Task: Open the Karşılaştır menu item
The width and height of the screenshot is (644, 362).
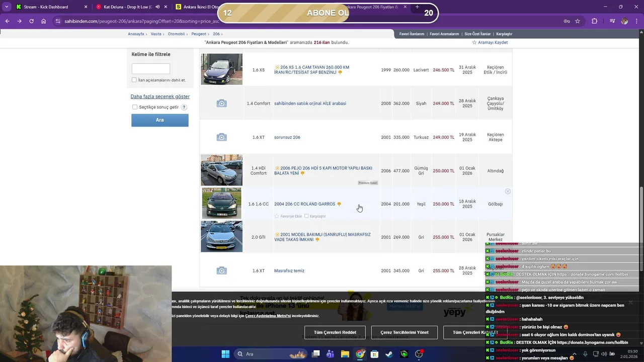Action: [504, 34]
